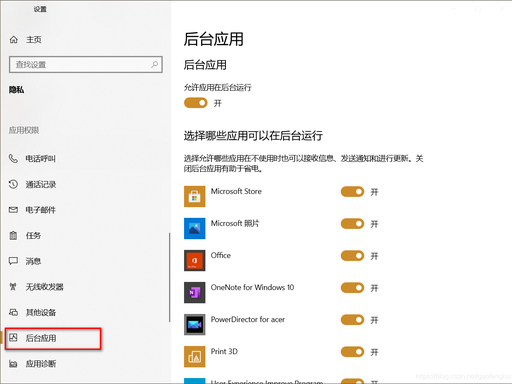Click the PowerDirector for acer icon
This screenshot has height=384, width=512.
coord(195,324)
